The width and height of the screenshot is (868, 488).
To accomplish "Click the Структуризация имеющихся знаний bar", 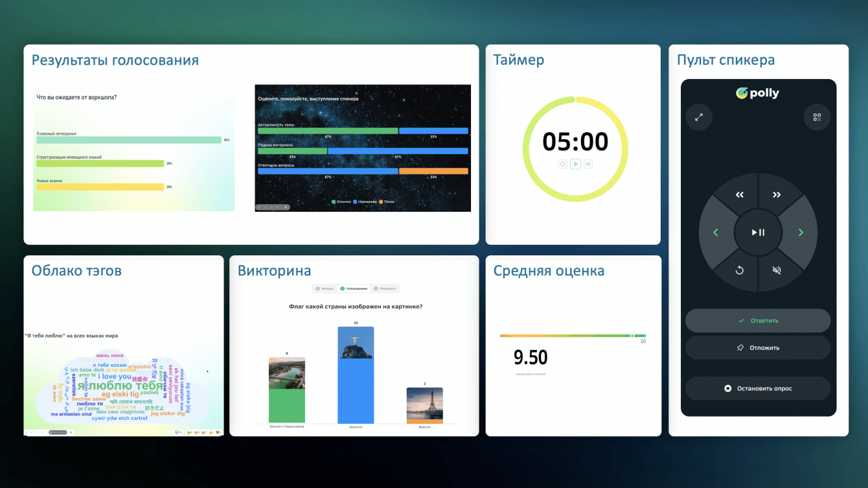I will (100, 163).
